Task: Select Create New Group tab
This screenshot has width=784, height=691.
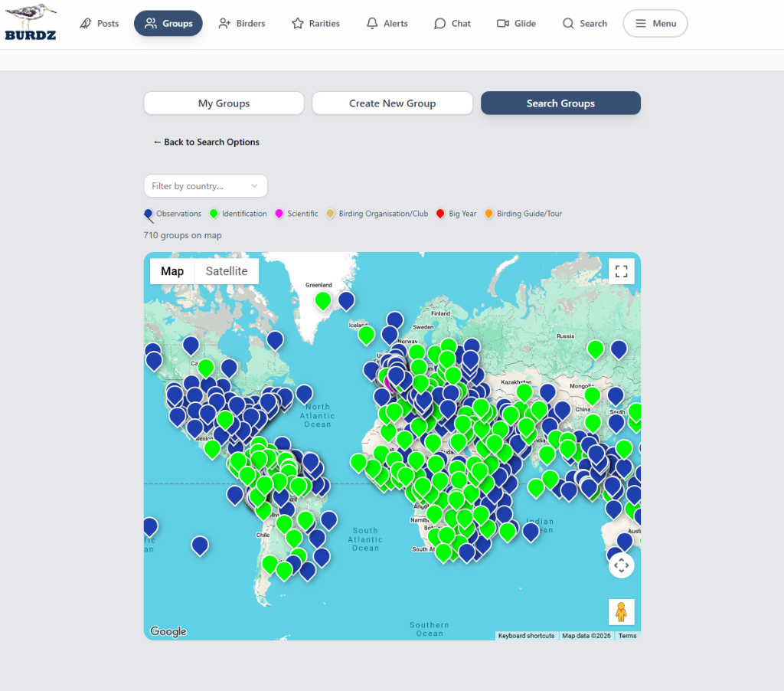Action: [392, 103]
